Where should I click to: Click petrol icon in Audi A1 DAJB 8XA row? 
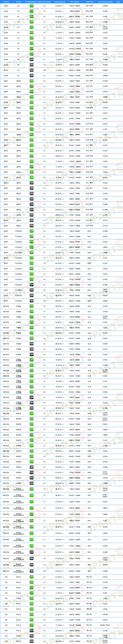(31, 54)
